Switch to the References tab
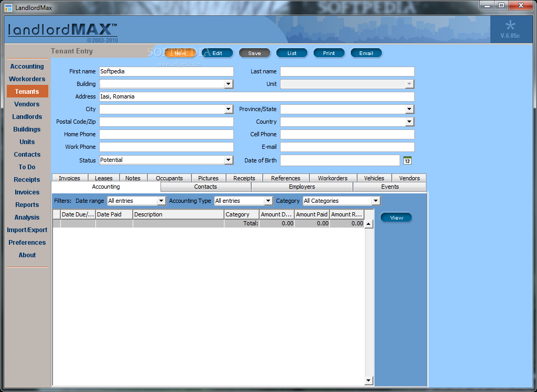 pos(286,178)
